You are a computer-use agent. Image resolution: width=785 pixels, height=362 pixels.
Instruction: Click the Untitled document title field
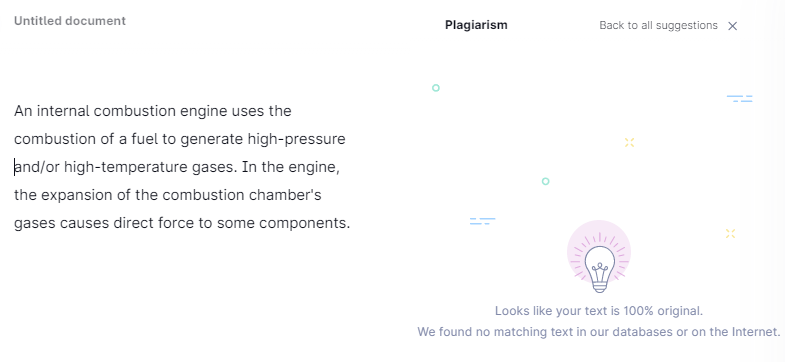coord(70,21)
